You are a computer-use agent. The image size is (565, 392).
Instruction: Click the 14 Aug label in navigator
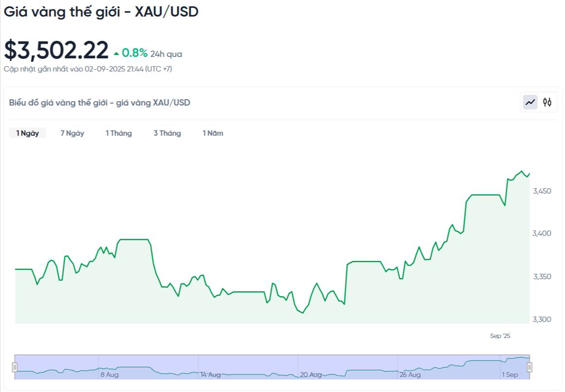(x=211, y=374)
